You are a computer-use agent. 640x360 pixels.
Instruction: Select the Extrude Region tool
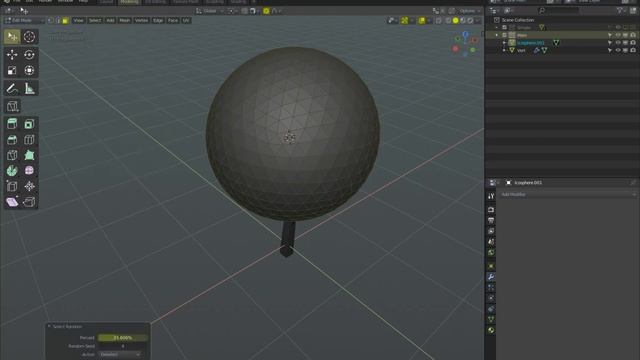[x=12, y=124]
